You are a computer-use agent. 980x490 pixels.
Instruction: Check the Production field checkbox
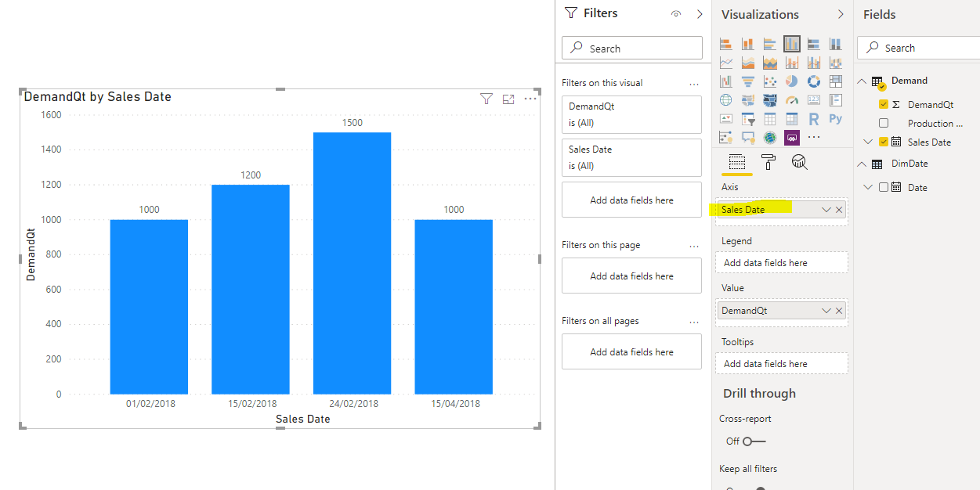click(884, 123)
